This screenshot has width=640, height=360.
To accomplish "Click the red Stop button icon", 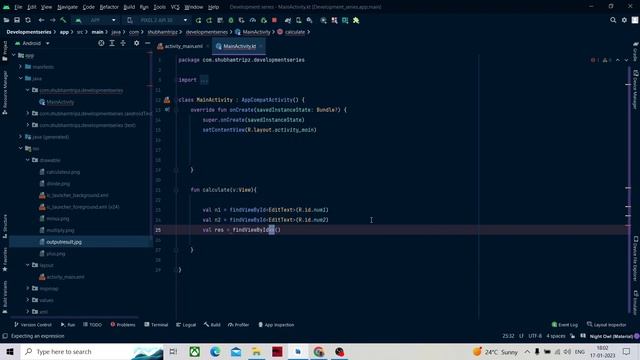I will coord(274,20).
